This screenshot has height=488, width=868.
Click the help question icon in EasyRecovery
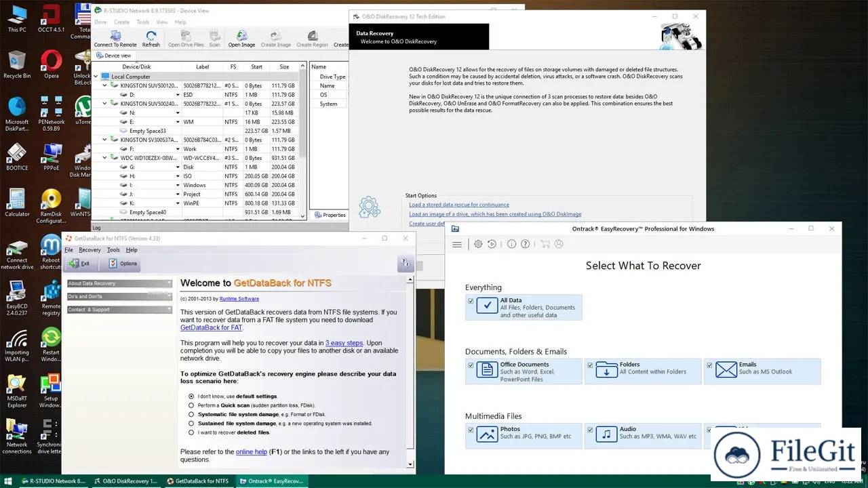click(525, 244)
